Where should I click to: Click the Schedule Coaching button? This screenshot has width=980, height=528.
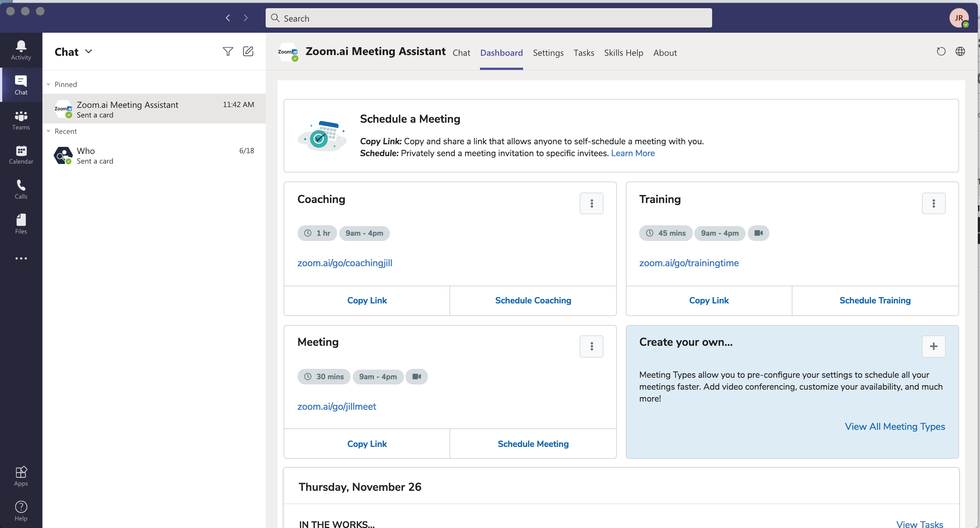[x=533, y=300]
